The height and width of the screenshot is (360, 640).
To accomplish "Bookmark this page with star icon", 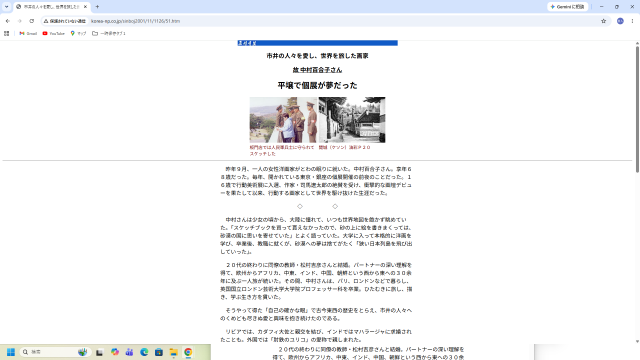I will (603, 21).
